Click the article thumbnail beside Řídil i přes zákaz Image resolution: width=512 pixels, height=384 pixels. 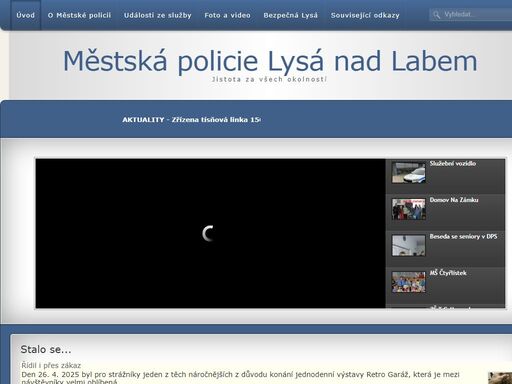[x=500, y=378]
